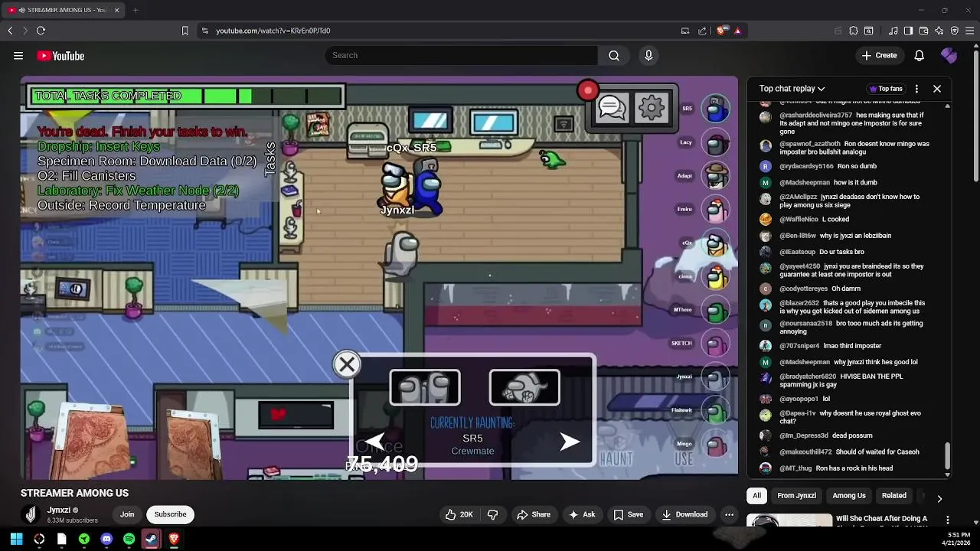
Task: Go to the YouTube home logo
Action: (60, 56)
